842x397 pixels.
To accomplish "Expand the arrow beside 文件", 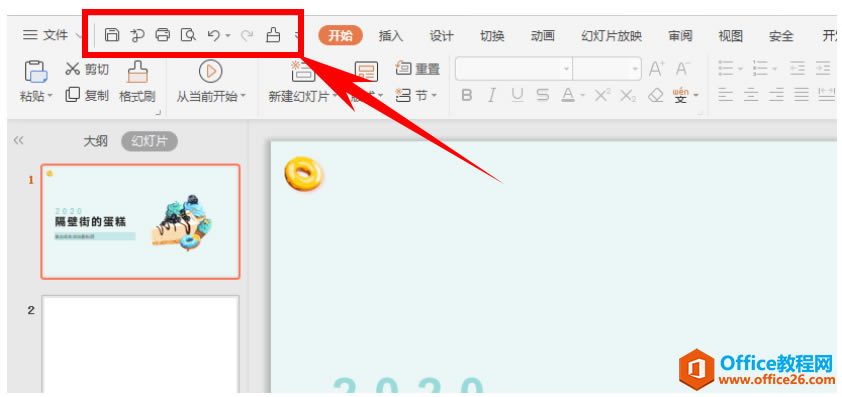I will coord(78,36).
